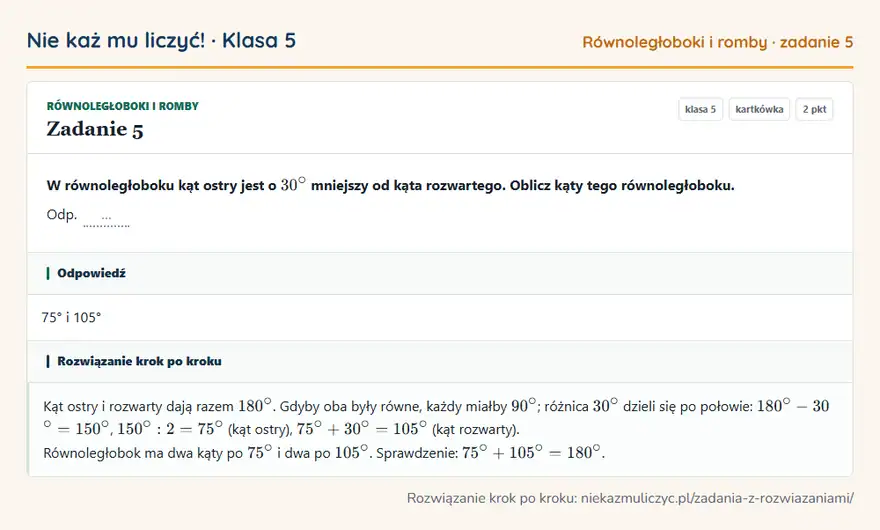Click the 'Zadanie 5' heading
The height and width of the screenshot is (530, 880).
pos(95,129)
